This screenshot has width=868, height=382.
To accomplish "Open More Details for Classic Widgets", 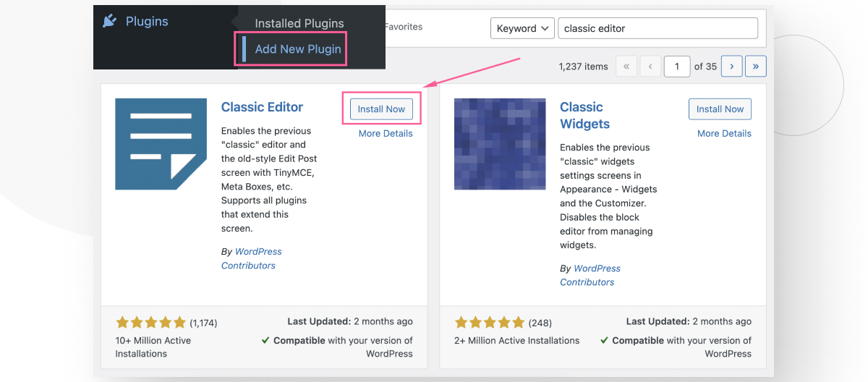I will 724,133.
